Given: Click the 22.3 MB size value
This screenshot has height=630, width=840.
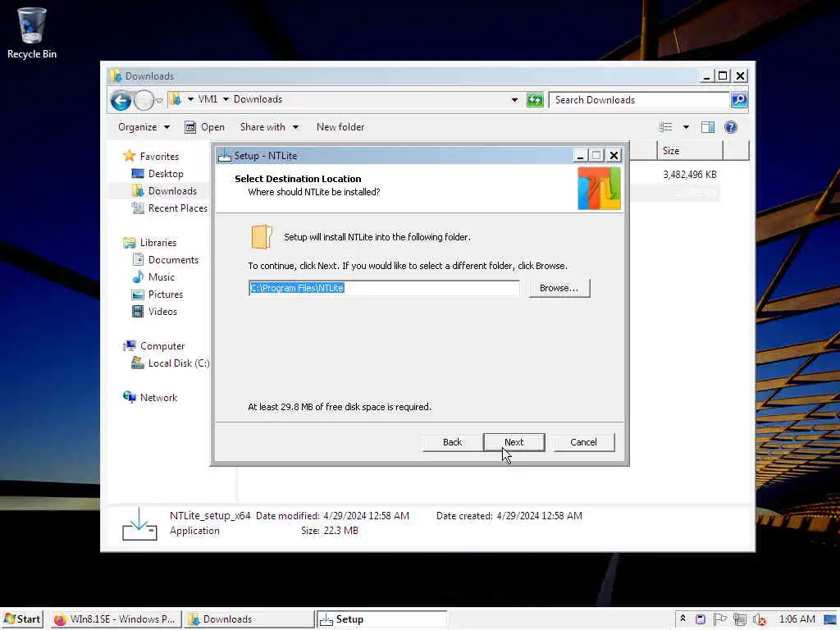Looking at the screenshot, I should click(x=340, y=531).
